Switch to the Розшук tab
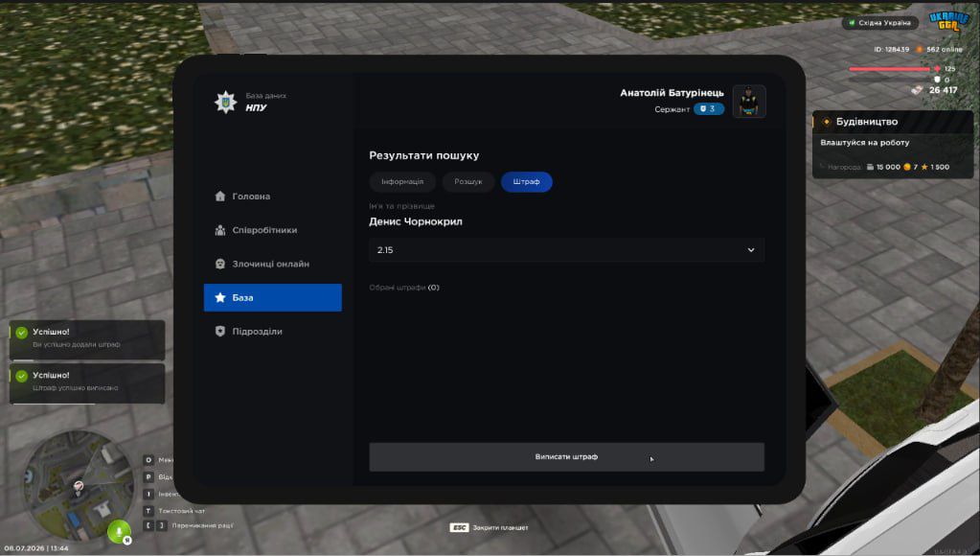980x556 pixels. click(x=468, y=182)
